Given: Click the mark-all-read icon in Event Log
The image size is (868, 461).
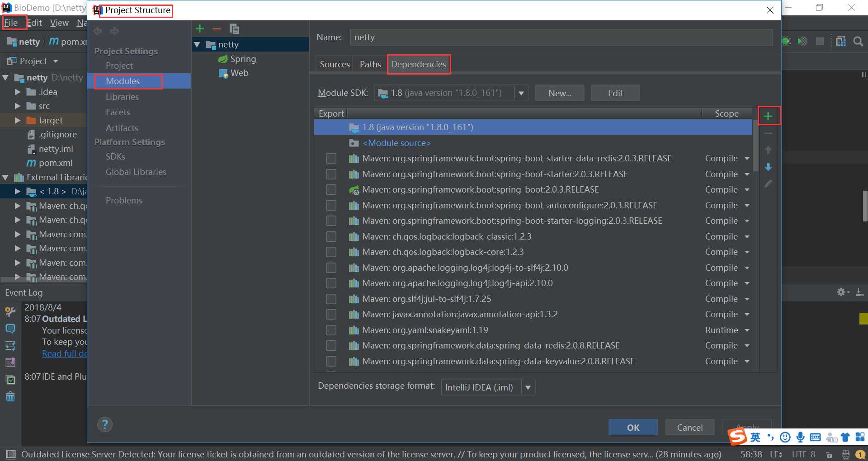Looking at the screenshot, I should click(x=10, y=380).
